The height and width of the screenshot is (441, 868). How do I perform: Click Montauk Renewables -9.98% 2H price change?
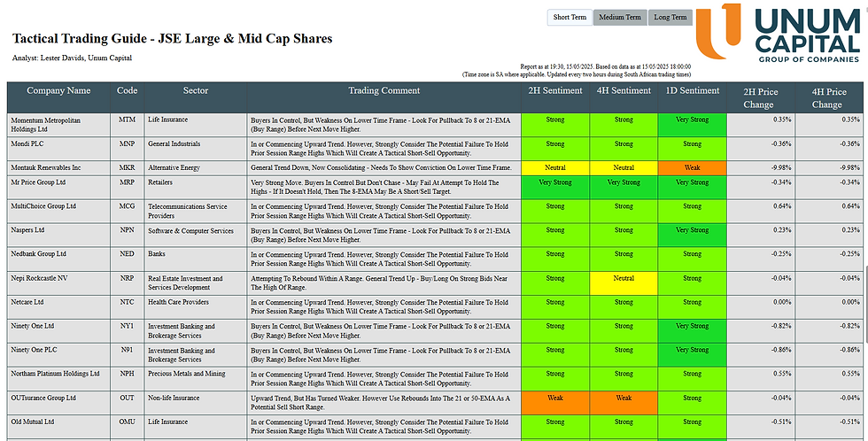click(779, 167)
